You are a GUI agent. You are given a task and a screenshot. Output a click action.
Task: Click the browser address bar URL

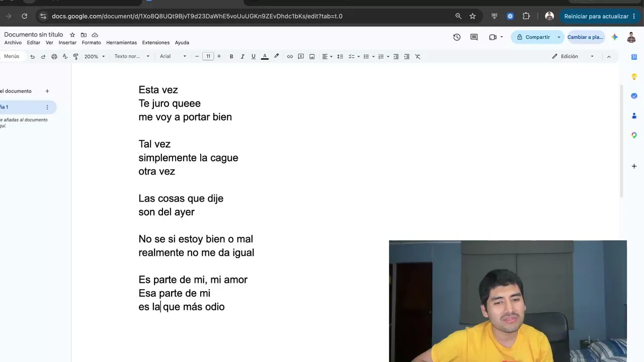(197, 16)
